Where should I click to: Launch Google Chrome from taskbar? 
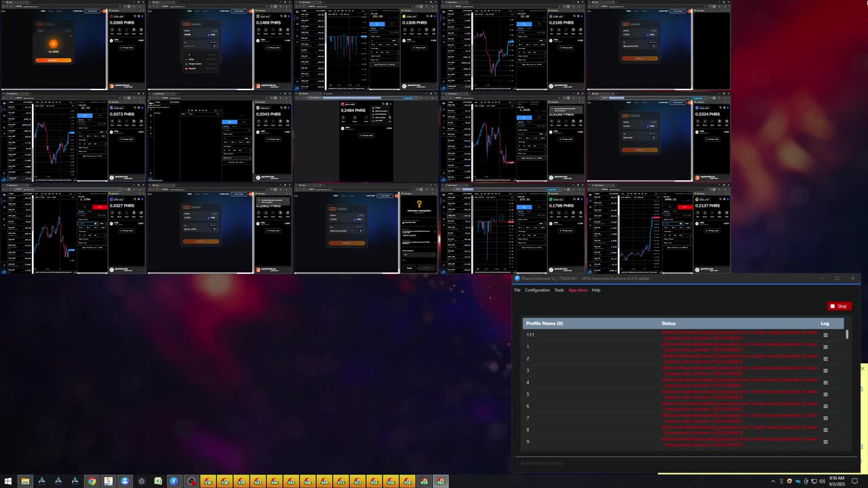[92, 481]
